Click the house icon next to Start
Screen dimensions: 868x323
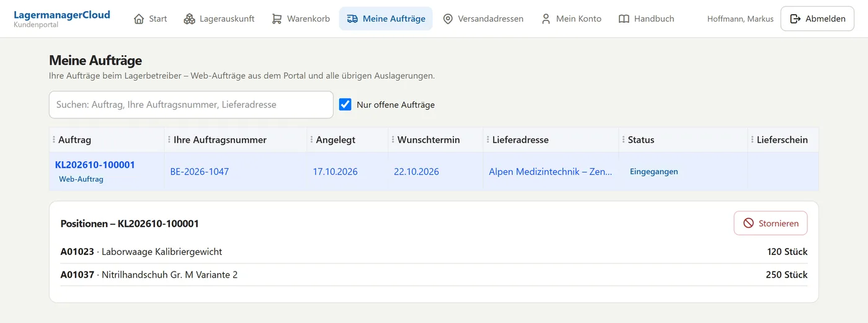[x=139, y=19]
